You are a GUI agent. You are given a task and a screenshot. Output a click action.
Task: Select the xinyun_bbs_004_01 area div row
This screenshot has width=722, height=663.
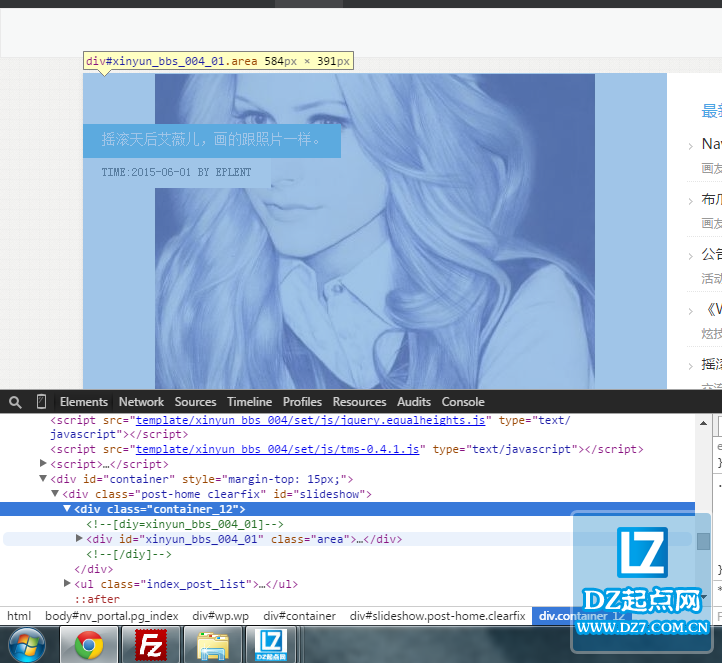(347, 539)
